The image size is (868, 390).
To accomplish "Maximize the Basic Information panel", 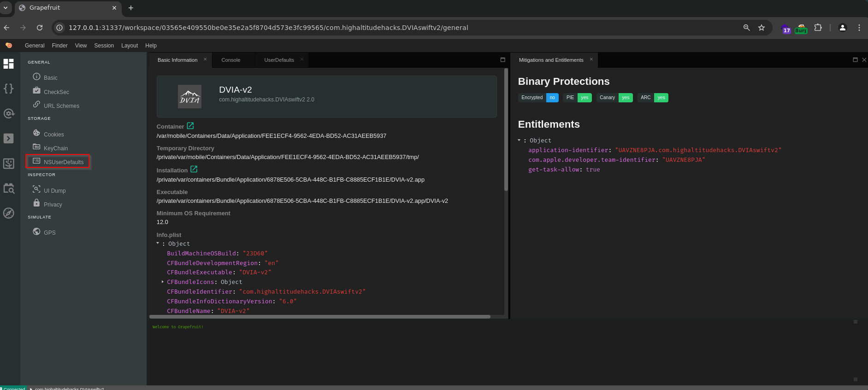I will [503, 59].
